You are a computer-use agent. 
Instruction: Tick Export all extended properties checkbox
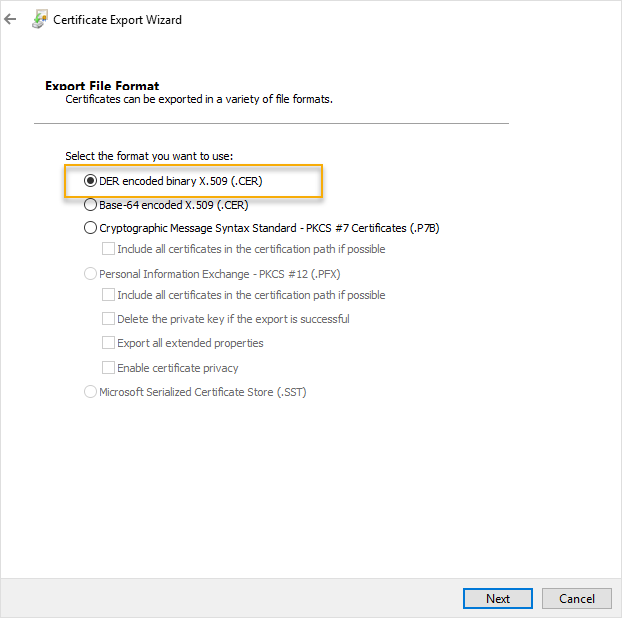point(108,343)
